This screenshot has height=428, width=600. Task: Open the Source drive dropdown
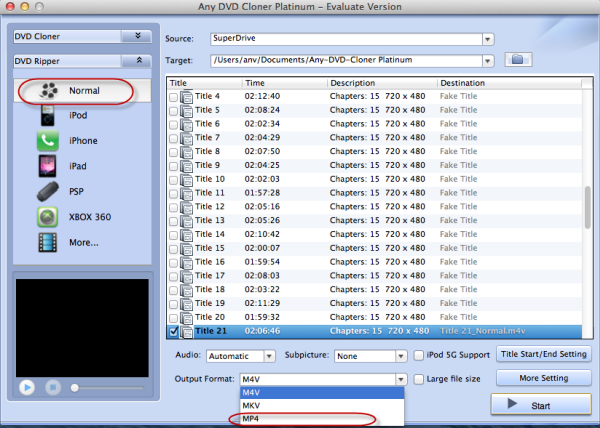[488, 39]
